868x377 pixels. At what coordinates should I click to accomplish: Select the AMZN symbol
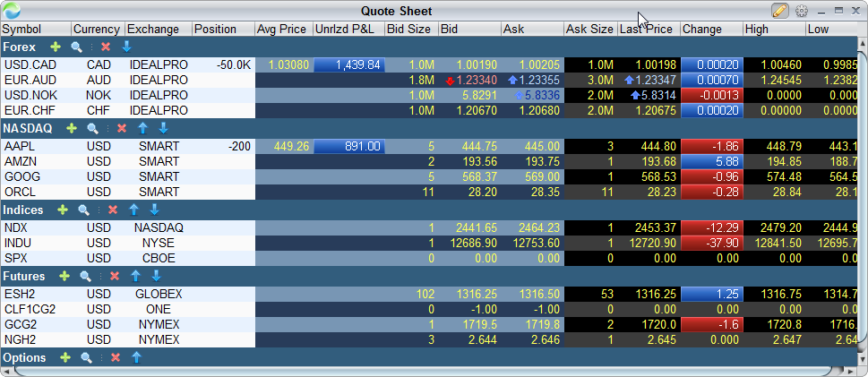tap(21, 162)
